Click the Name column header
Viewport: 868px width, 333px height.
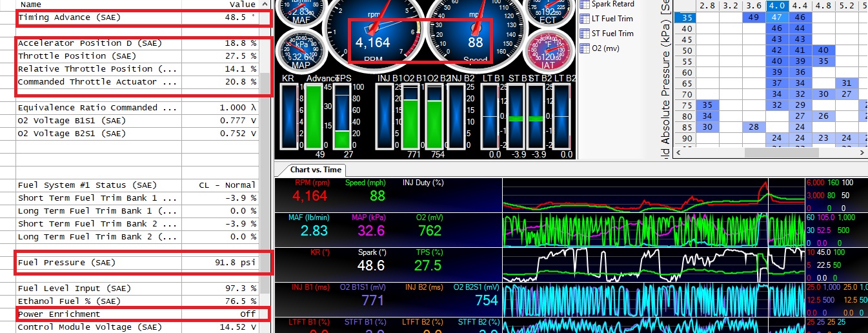[32, 4]
